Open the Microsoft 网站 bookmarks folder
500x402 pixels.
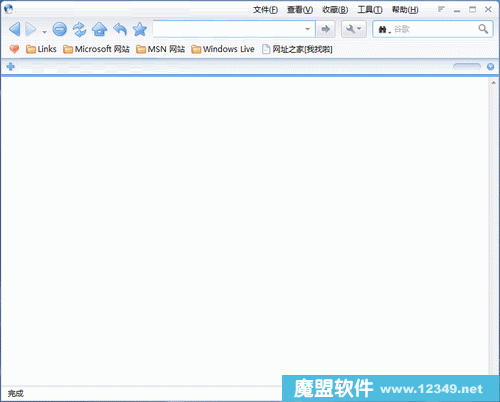tap(96, 49)
